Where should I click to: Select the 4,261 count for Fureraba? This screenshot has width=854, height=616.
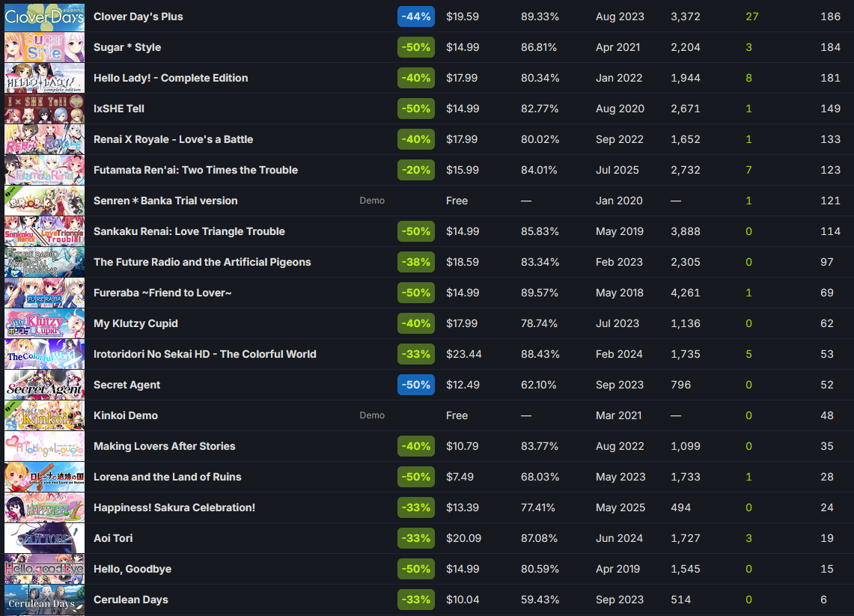coord(685,293)
